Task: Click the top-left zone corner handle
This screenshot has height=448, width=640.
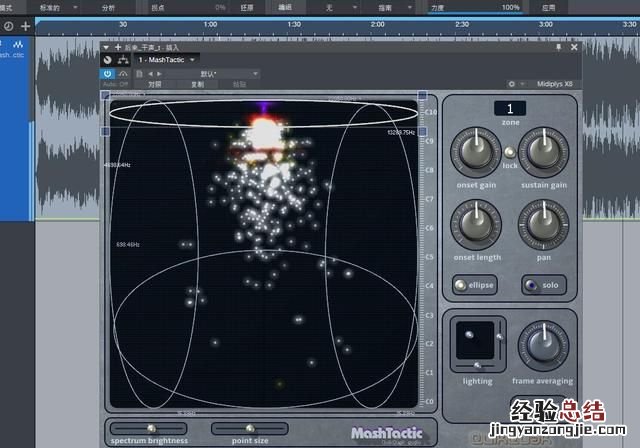Action: tap(105, 95)
